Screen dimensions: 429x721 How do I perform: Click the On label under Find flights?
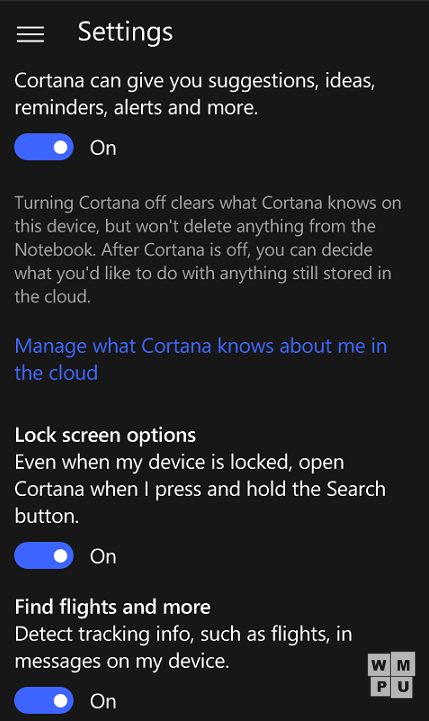coord(103,701)
